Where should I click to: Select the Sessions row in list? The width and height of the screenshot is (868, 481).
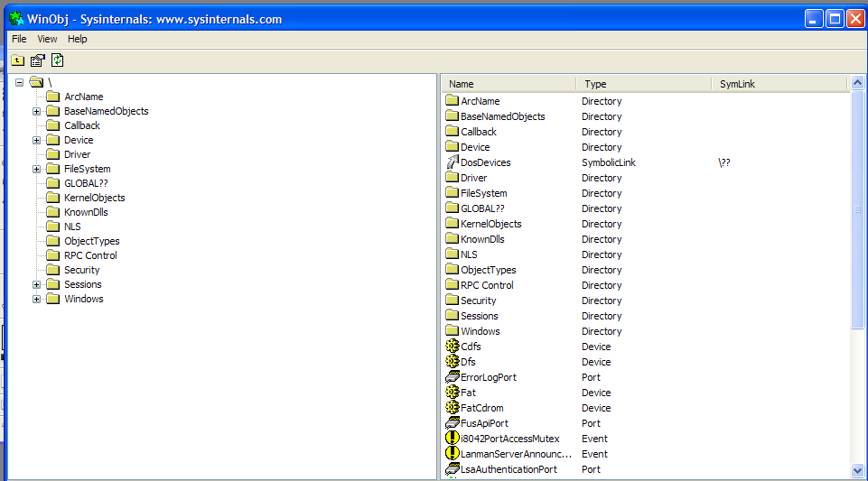(646, 316)
